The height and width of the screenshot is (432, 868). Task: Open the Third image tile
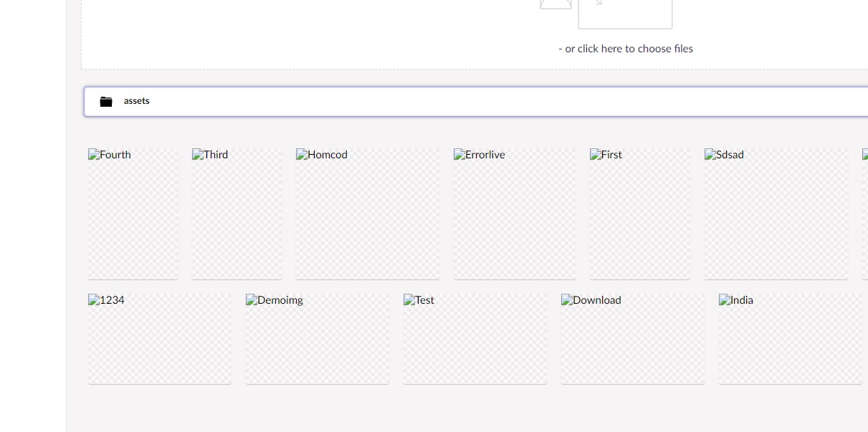[x=237, y=215]
